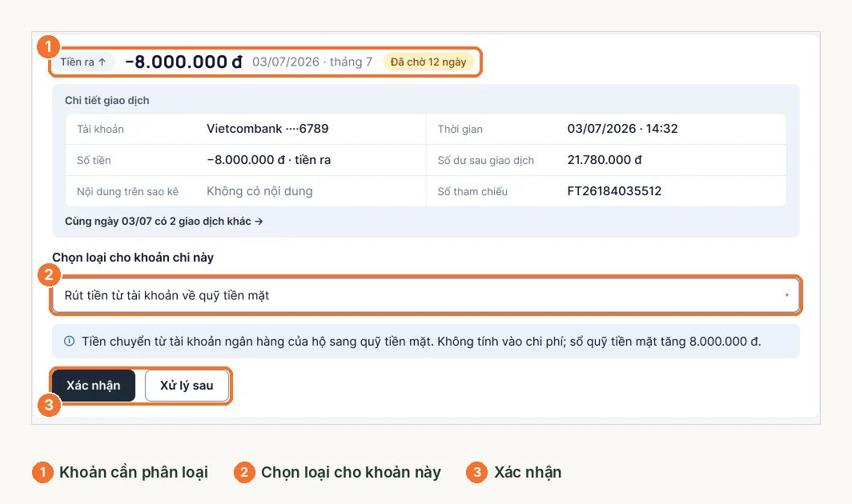Click the date 03/07/2026 · tháng 7
Screen dimensions: 852x504
312,62
